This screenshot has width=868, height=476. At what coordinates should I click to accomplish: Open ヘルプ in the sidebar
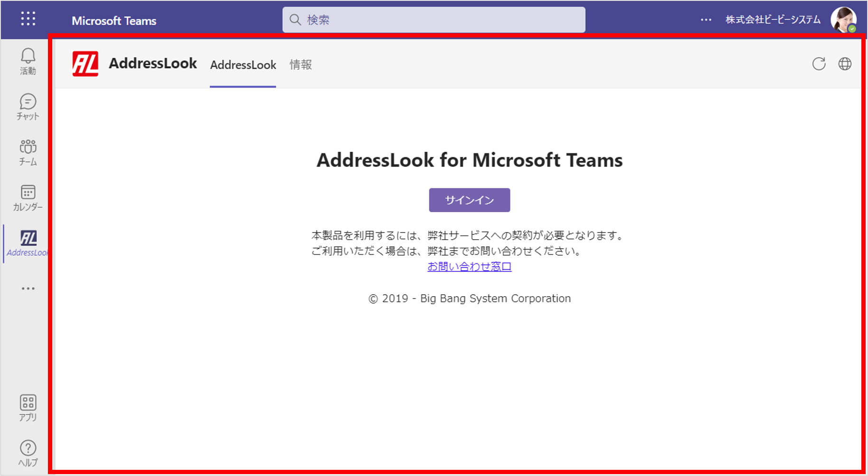tap(28, 453)
